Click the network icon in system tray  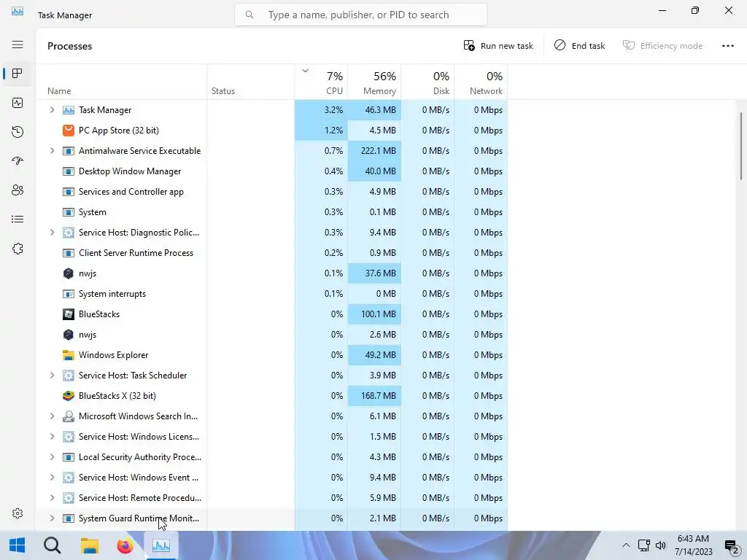(644, 545)
